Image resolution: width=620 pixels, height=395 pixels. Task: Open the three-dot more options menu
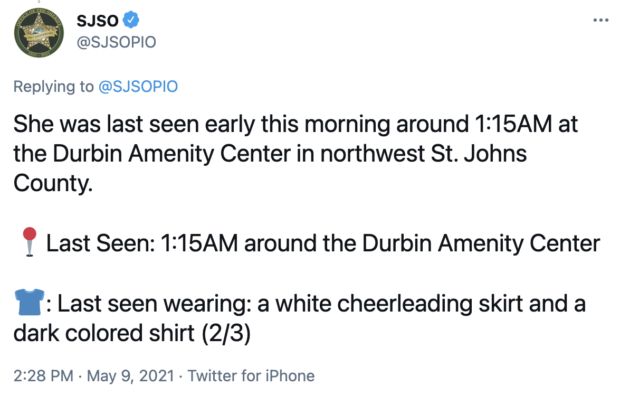[601, 20]
